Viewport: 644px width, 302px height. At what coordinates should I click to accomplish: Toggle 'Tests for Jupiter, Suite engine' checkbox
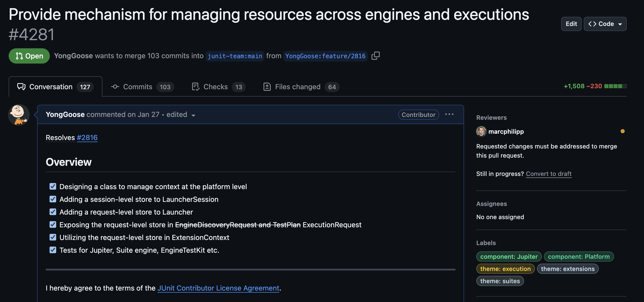53,250
